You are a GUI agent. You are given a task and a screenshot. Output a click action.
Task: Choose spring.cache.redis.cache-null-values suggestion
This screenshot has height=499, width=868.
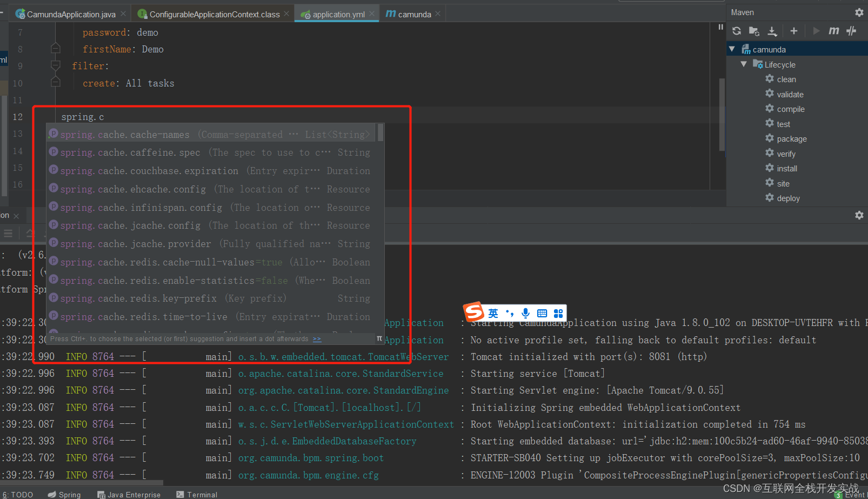212,262
